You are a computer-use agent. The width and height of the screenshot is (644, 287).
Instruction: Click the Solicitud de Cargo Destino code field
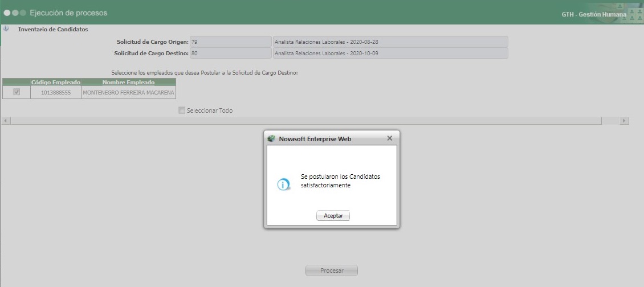[x=231, y=54]
